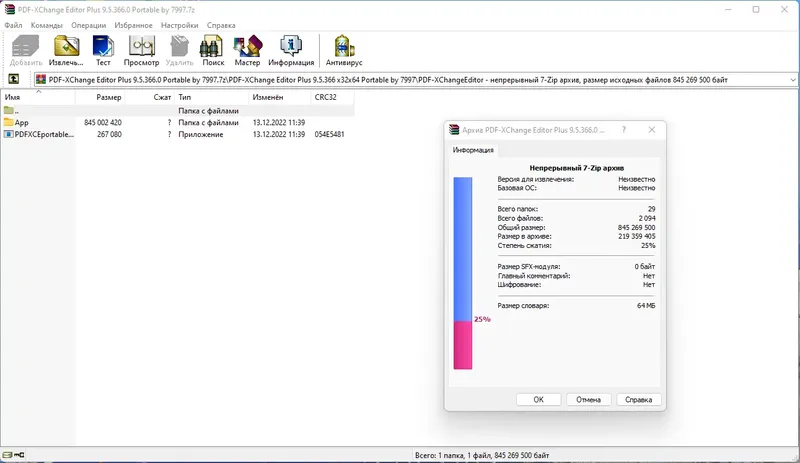
Task: Sort file list by Изменён column
Action: (x=280, y=97)
